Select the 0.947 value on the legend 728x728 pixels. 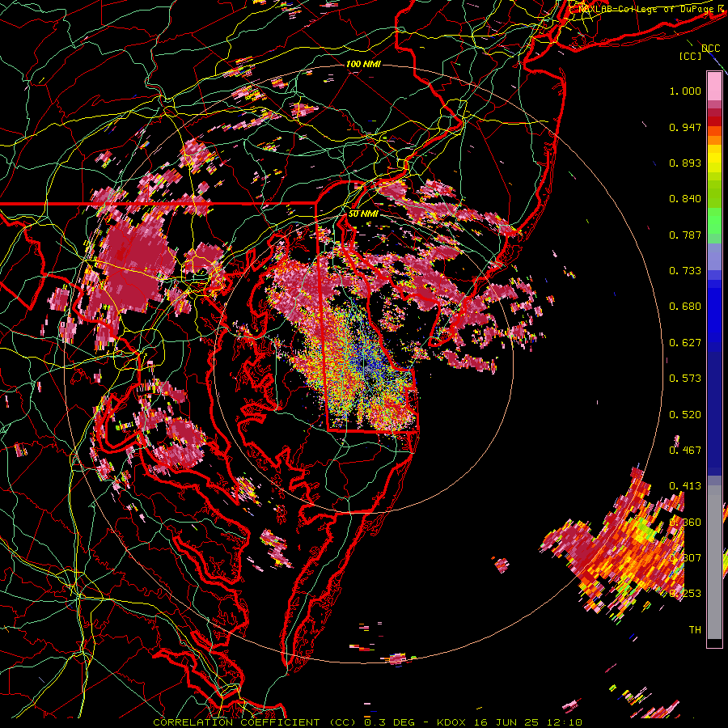685,127
